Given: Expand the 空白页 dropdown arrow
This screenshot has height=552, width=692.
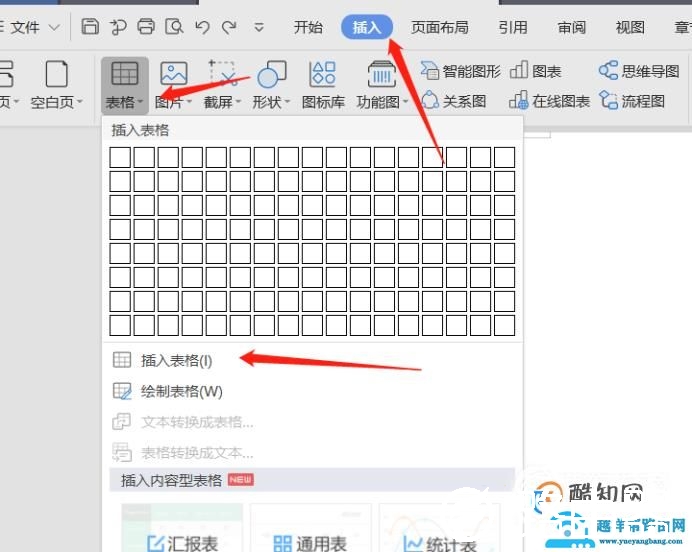Looking at the screenshot, I should [x=80, y=102].
